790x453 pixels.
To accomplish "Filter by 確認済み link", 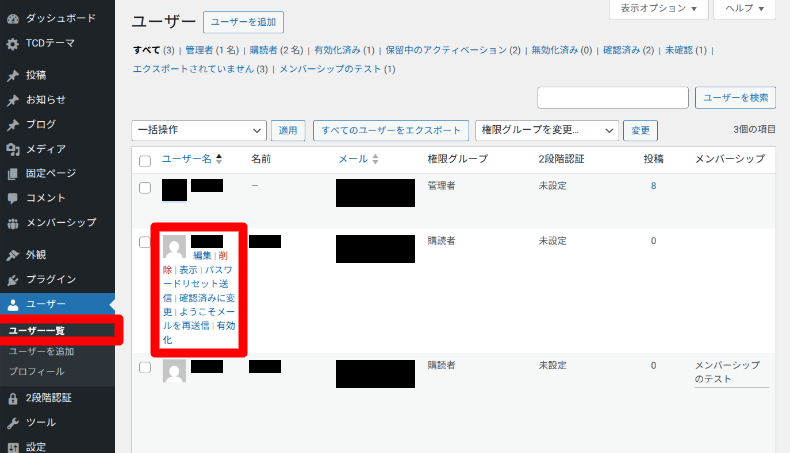I will pos(622,50).
